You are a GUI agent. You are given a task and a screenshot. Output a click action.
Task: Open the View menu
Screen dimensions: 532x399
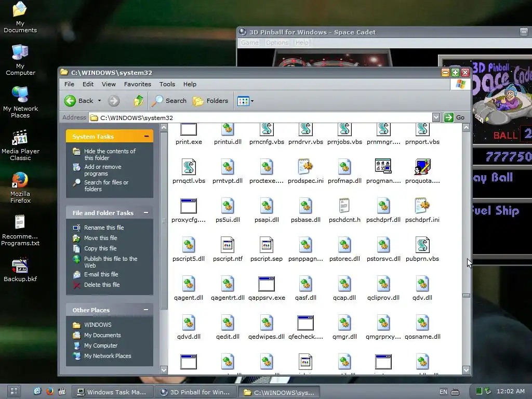(109, 84)
